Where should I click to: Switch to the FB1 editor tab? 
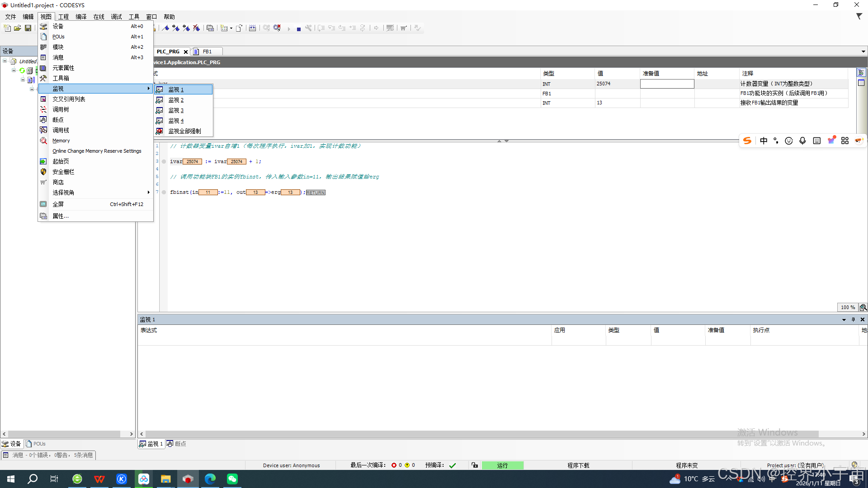coord(207,52)
